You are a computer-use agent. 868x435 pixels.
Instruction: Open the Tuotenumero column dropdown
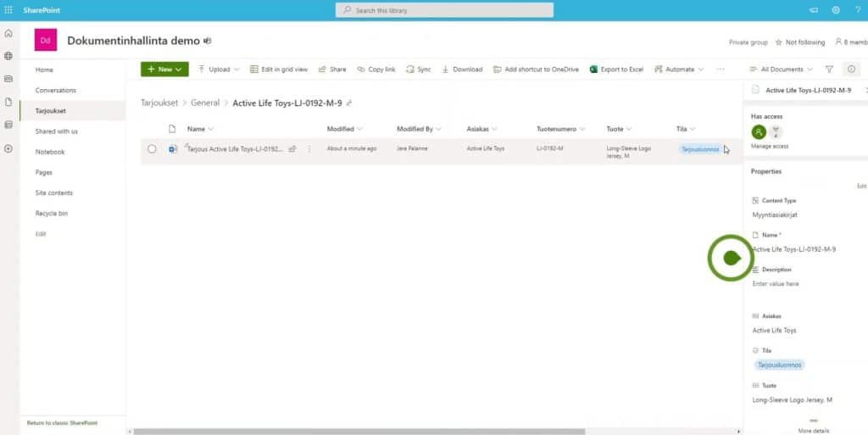561,129
